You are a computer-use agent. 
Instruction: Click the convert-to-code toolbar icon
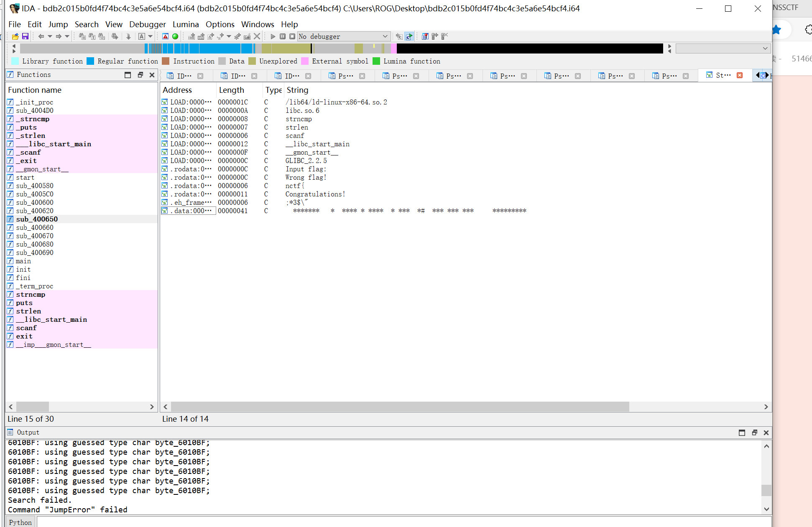[x=192, y=36]
